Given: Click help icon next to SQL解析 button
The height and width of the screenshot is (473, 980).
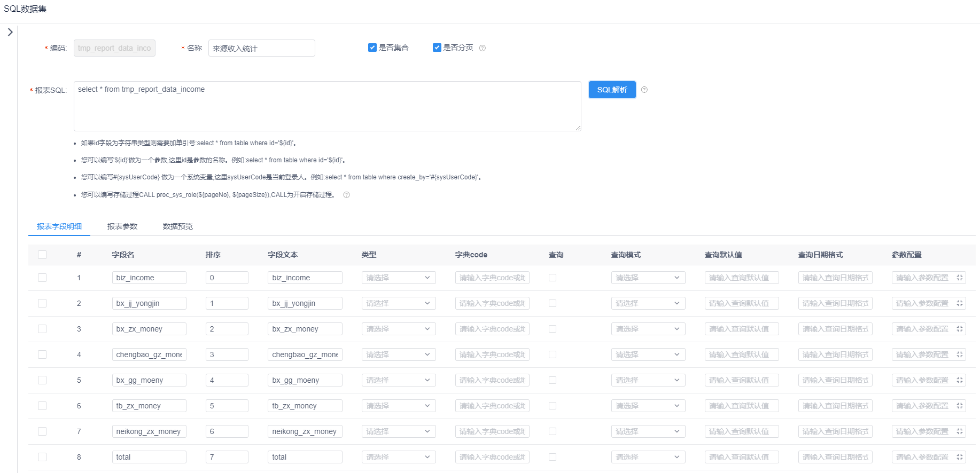Looking at the screenshot, I should 644,90.
